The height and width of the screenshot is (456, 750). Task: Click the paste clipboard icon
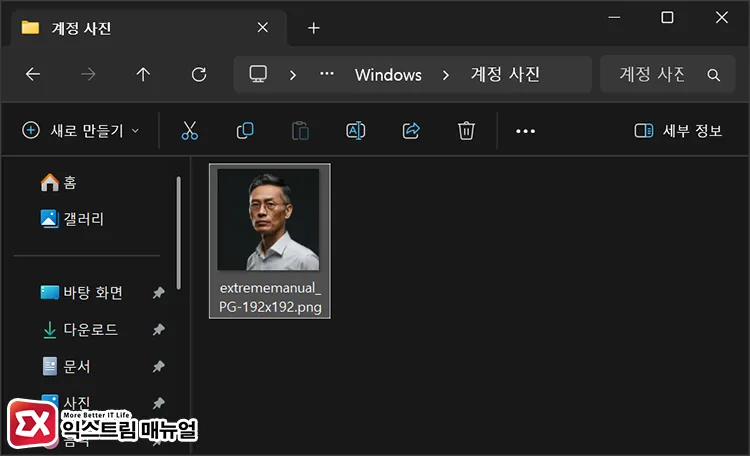click(300, 130)
